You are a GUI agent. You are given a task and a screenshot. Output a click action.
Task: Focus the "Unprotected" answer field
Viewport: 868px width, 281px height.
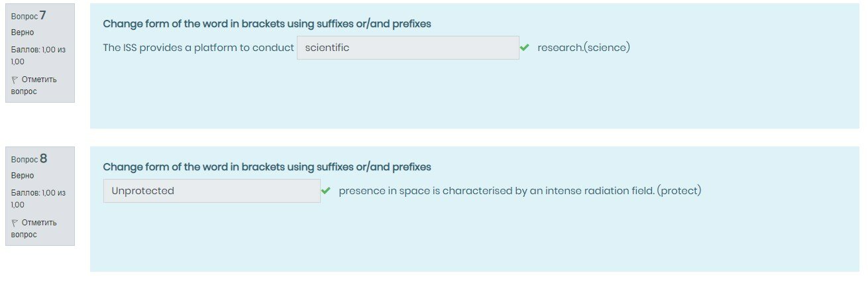(x=211, y=191)
